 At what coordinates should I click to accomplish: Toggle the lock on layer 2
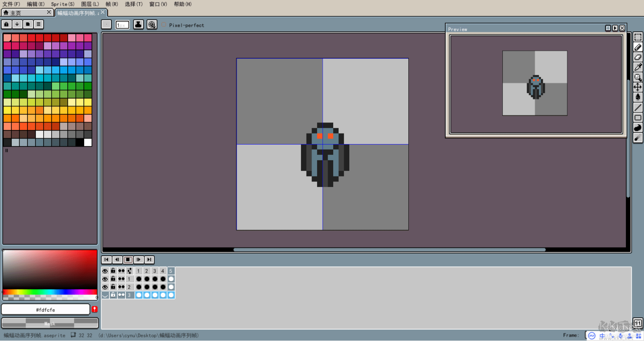[x=113, y=287]
